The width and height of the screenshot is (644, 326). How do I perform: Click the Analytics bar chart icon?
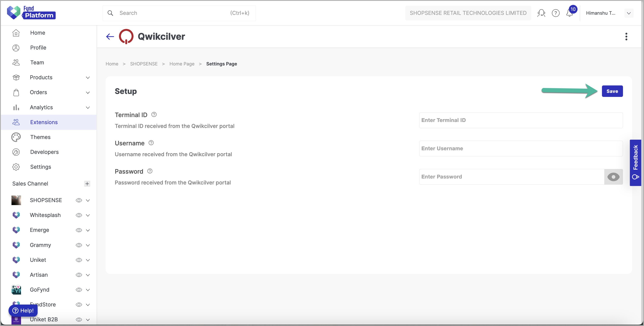pyautogui.click(x=16, y=107)
